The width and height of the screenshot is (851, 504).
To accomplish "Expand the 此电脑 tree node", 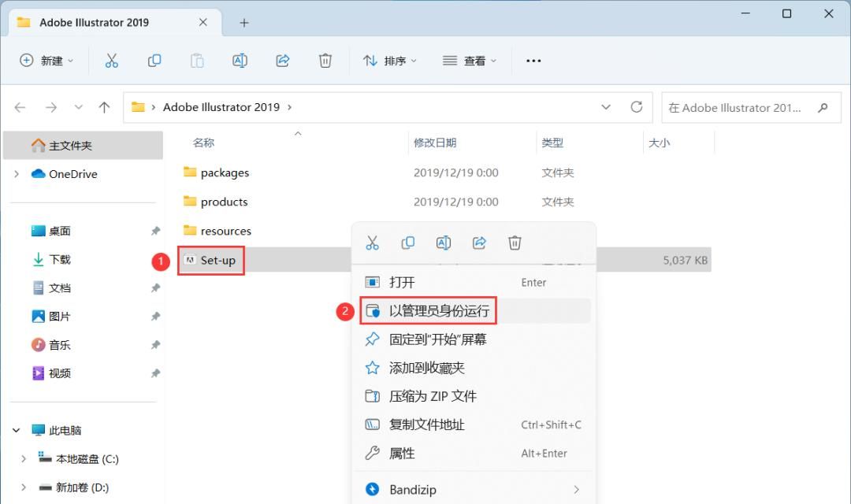I will pyautogui.click(x=16, y=430).
